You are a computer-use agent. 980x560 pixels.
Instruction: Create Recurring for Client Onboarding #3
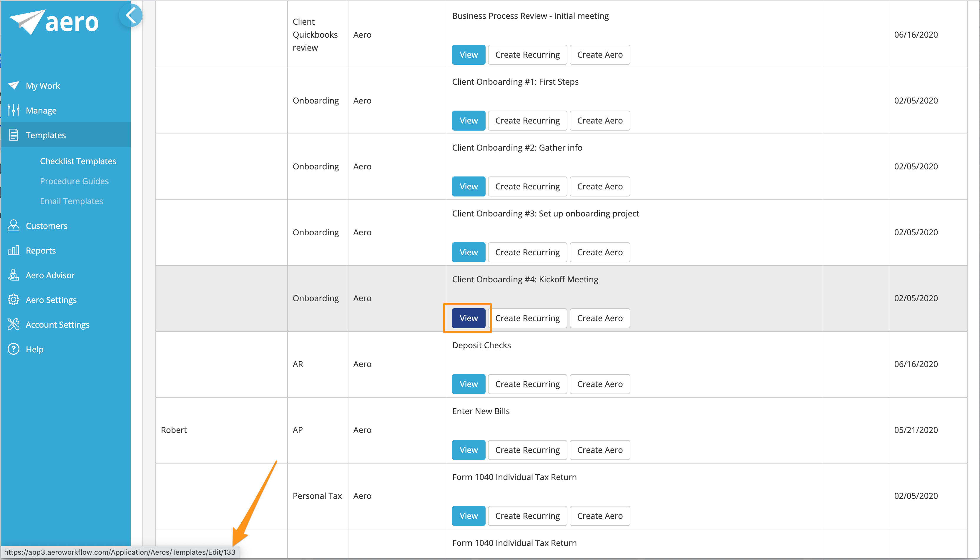coord(527,252)
